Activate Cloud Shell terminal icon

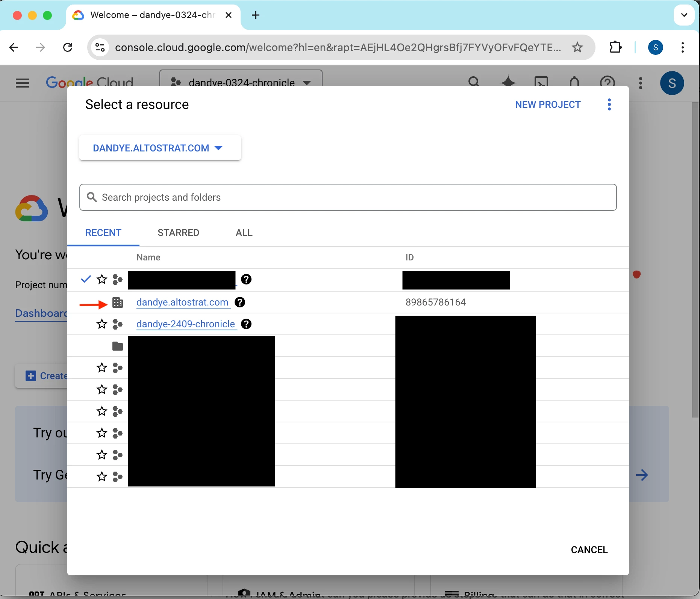[541, 82]
